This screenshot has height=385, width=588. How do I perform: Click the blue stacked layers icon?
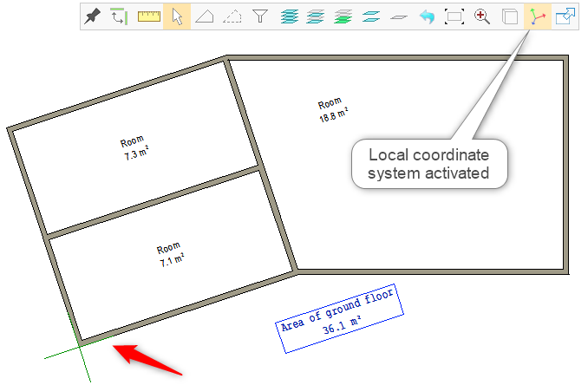pos(290,16)
